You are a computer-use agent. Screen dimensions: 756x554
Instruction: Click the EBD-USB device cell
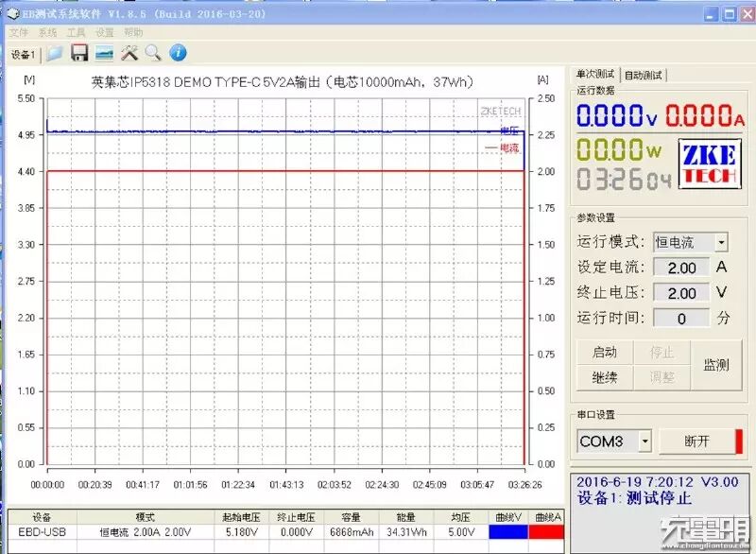[x=42, y=532]
